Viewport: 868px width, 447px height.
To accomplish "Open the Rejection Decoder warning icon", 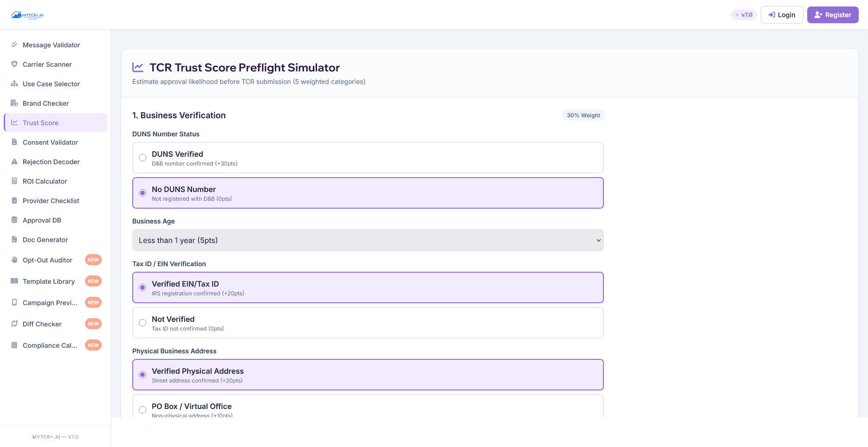I will 14,161.
